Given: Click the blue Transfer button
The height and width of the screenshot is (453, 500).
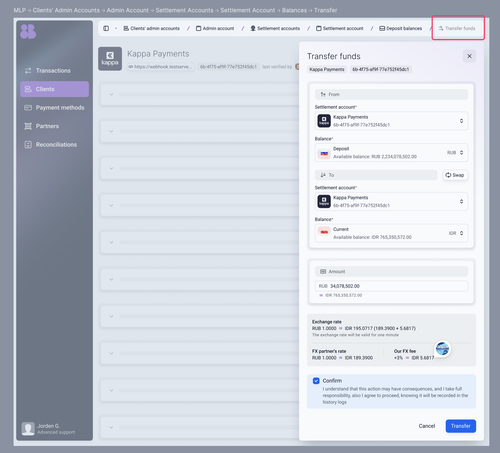Looking at the screenshot, I should tap(461, 426).
